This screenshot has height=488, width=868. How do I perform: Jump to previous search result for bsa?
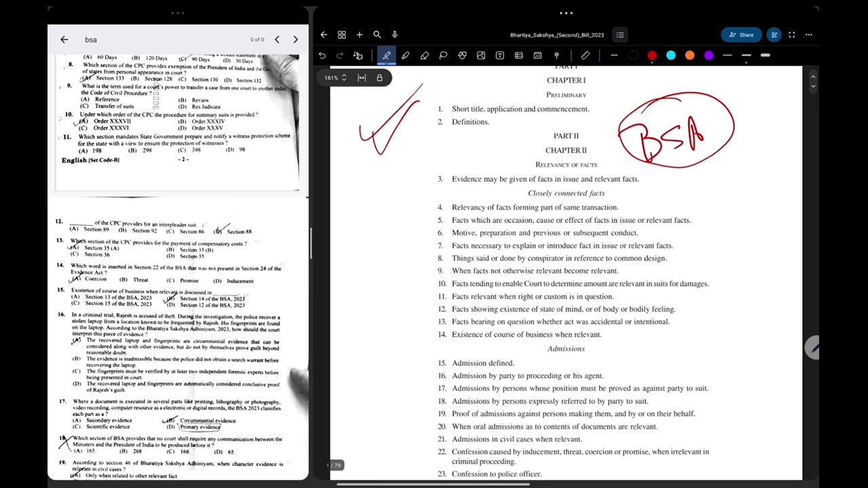pos(277,39)
